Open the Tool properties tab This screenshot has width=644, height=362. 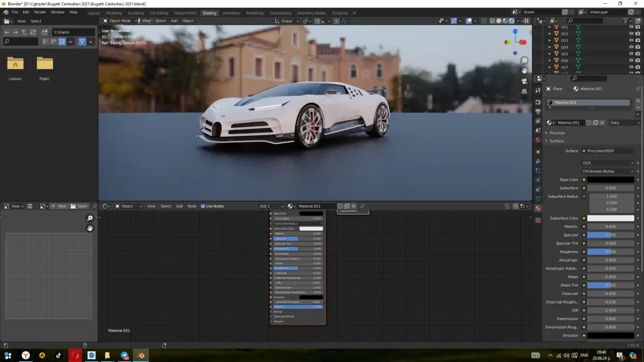tap(538, 91)
